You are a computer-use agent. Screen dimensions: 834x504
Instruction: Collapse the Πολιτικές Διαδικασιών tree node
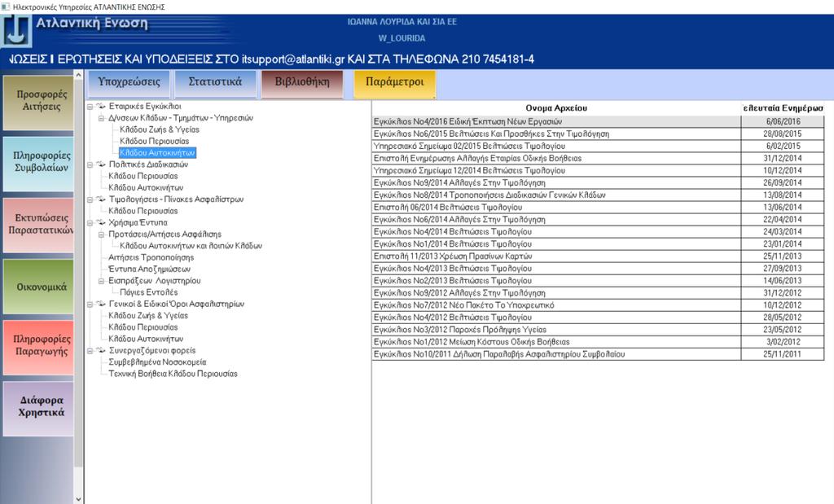90,164
